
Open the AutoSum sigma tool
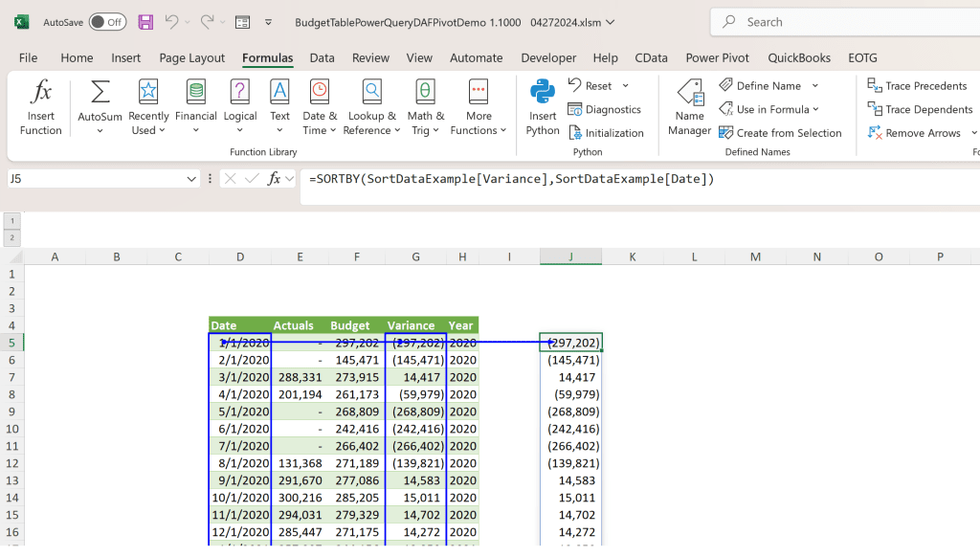(x=100, y=92)
